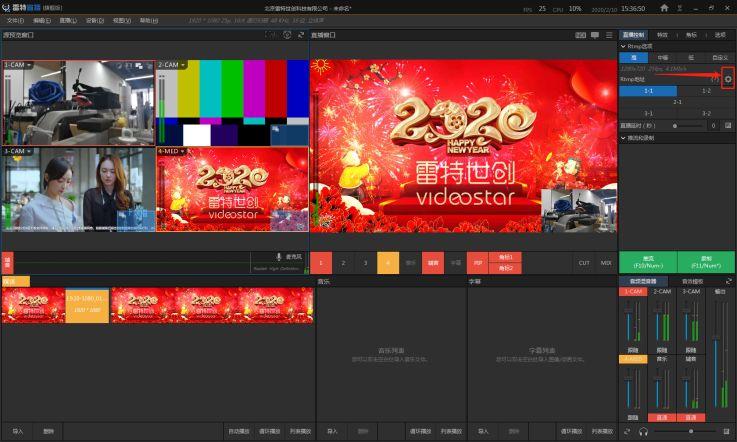This screenshot has width=737, height=442.
Task: Click the delete button under the media list
Action: pyautogui.click(x=48, y=431)
